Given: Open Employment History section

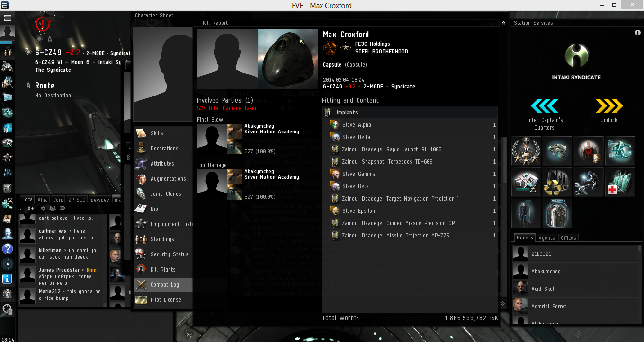Looking at the screenshot, I should (163, 224).
